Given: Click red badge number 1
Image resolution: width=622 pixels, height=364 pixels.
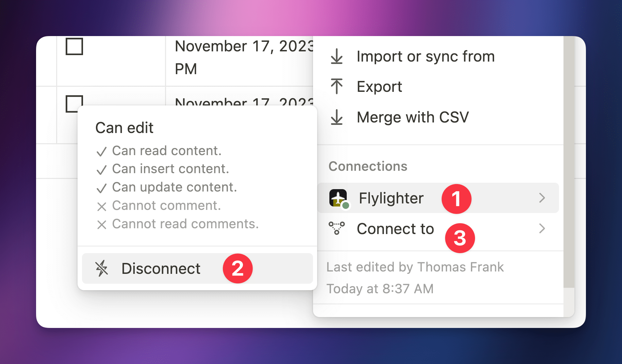Looking at the screenshot, I should coord(456,199).
